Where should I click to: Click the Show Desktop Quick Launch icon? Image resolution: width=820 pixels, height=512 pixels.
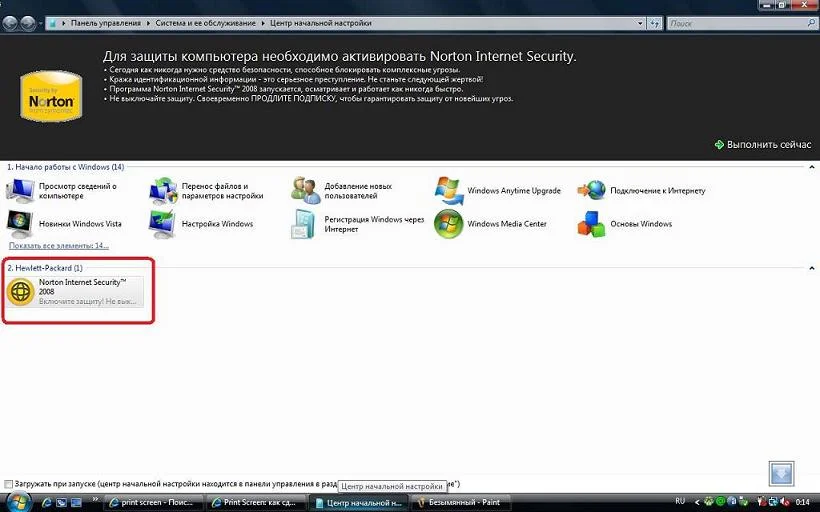61,503
